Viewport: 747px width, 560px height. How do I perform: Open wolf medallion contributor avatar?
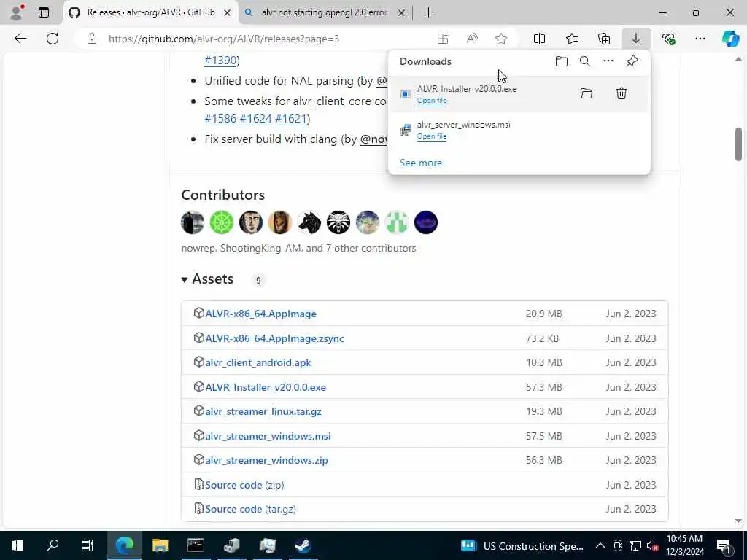click(338, 222)
